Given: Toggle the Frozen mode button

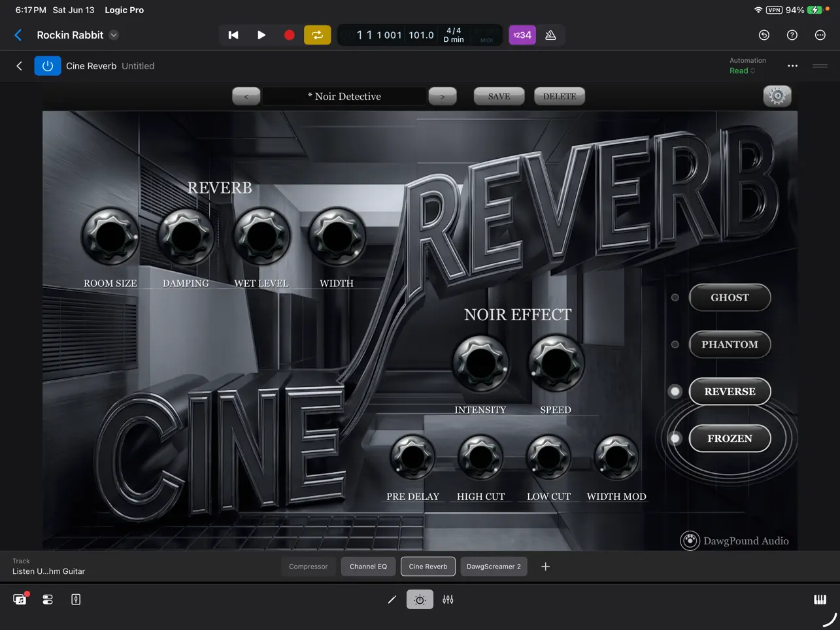Looking at the screenshot, I should [730, 439].
